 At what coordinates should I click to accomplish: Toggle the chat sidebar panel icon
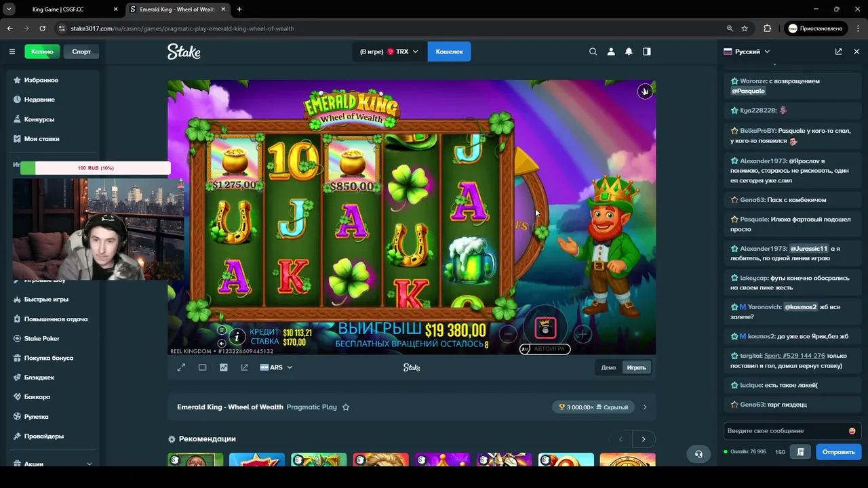[x=647, y=52]
